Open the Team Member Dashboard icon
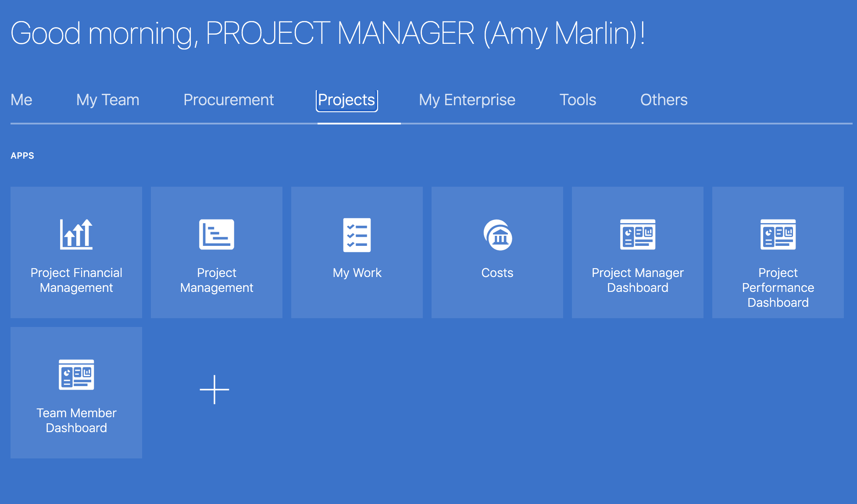 click(76, 375)
